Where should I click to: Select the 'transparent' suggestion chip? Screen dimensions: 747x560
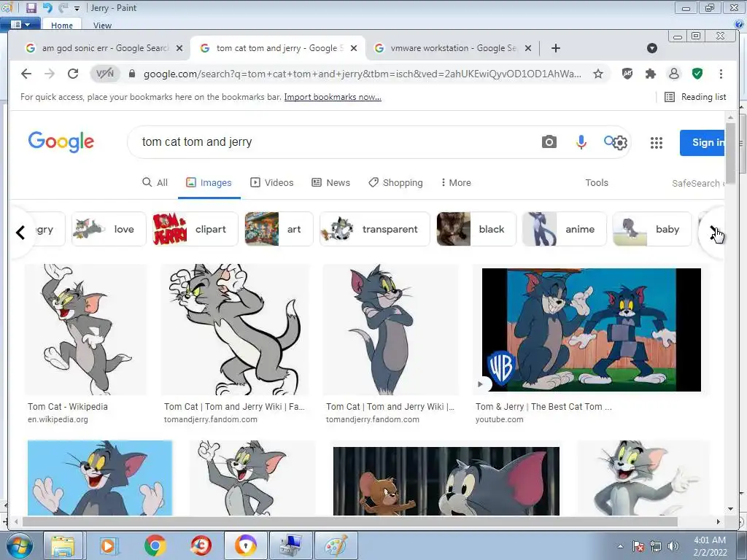coord(375,229)
